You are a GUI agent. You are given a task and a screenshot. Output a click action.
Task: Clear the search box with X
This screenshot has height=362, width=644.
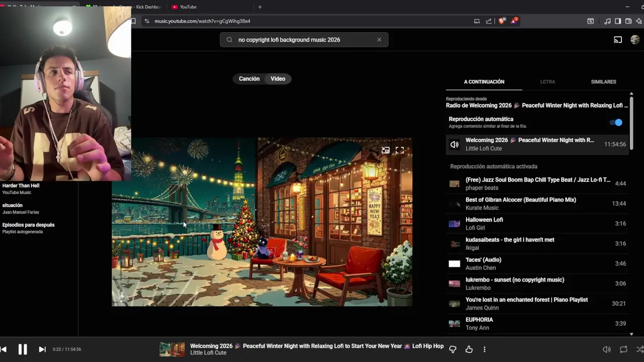(x=379, y=40)
